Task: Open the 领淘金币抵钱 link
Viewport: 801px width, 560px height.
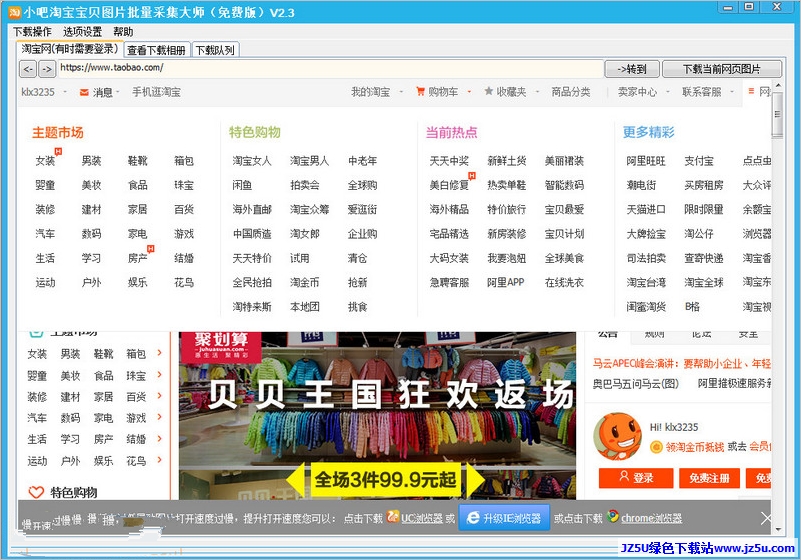Action: click(695, 447)
